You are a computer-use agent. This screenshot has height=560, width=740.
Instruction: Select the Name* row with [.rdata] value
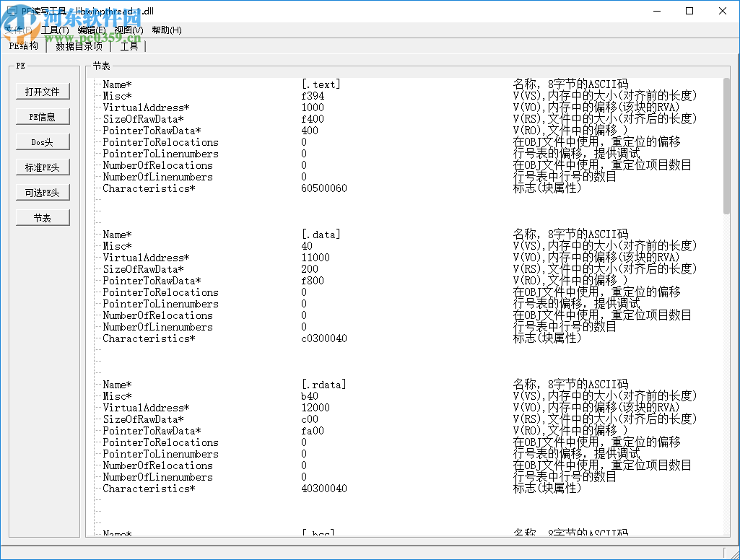click(x=117, y=385)
